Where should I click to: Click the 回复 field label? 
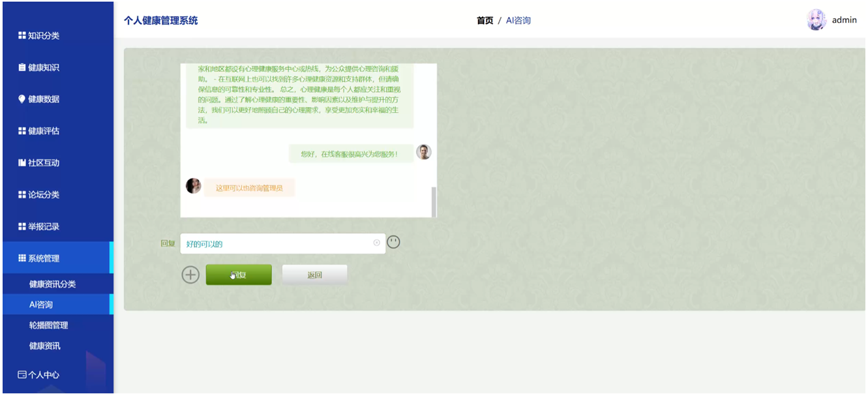(x=168, y=243)
